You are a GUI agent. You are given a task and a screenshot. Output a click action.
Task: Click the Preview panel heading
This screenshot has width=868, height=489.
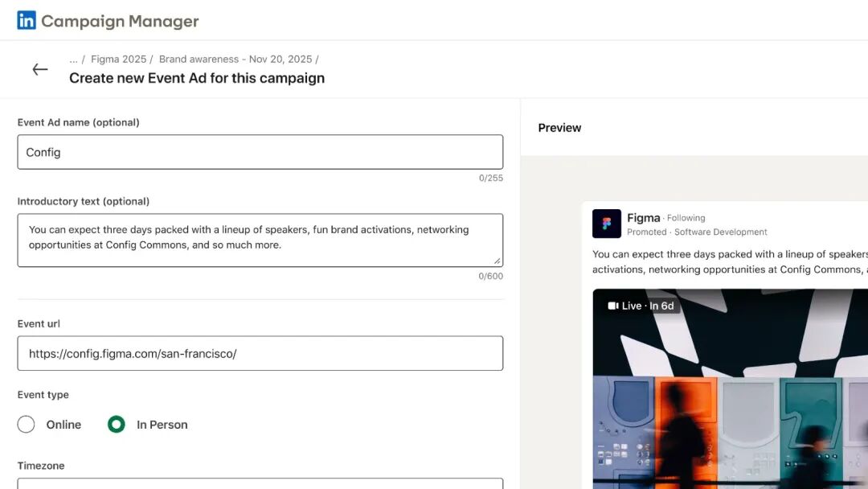coord(559,128)
